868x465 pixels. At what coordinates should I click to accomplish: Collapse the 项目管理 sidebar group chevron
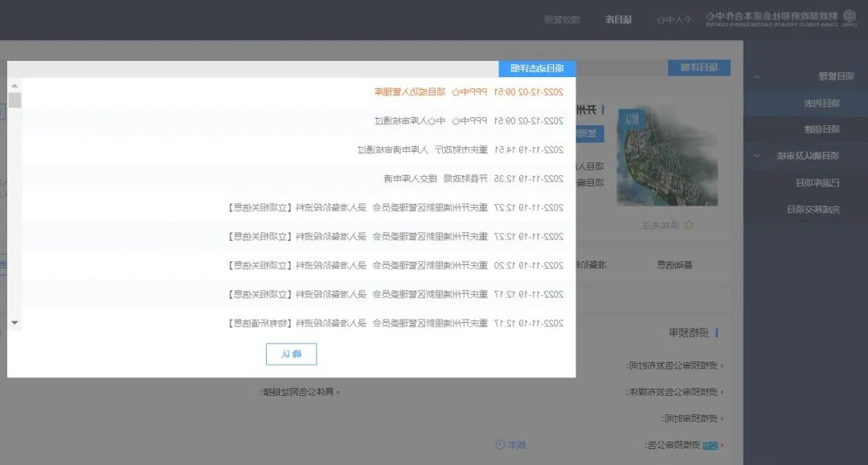pos(757,76)
